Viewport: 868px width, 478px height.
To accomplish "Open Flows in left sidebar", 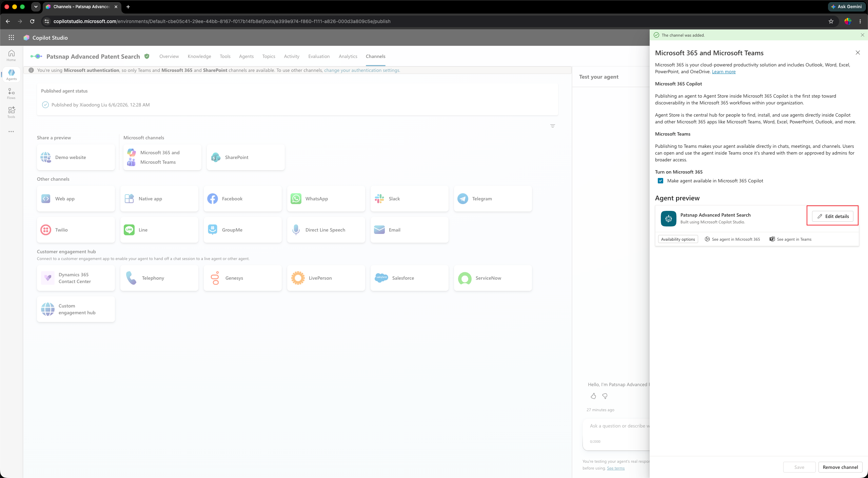I will [x=11, y=94].
